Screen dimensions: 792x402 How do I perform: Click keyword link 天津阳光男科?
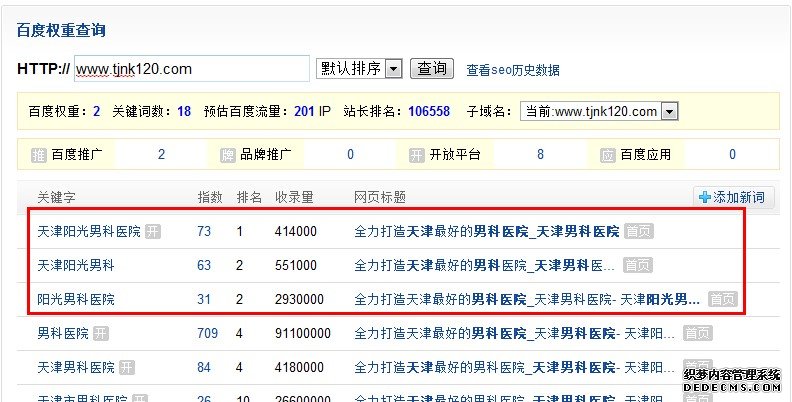click(x=76, y=266)
